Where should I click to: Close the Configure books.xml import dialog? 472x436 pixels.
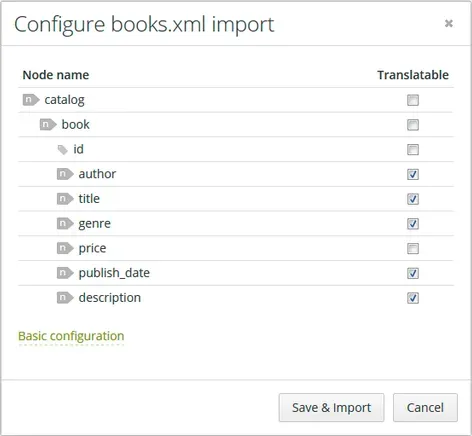tap(449, 23)
